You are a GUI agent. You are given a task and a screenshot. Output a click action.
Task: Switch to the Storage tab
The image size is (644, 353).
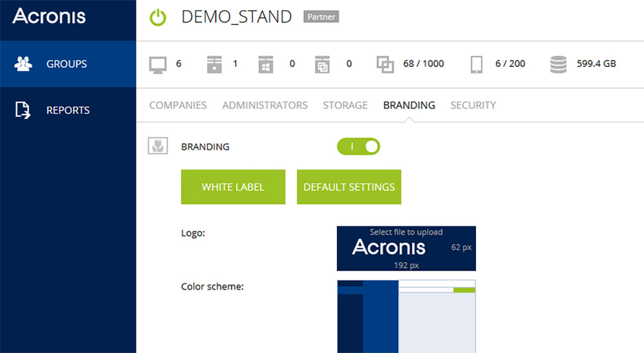pyautogui.click(x=345, y=105)
